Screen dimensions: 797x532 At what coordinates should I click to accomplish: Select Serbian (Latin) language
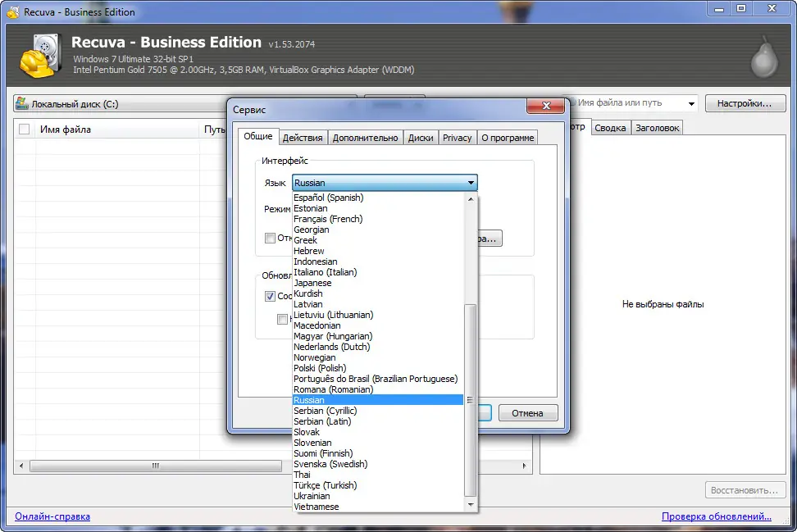[378, 421]
